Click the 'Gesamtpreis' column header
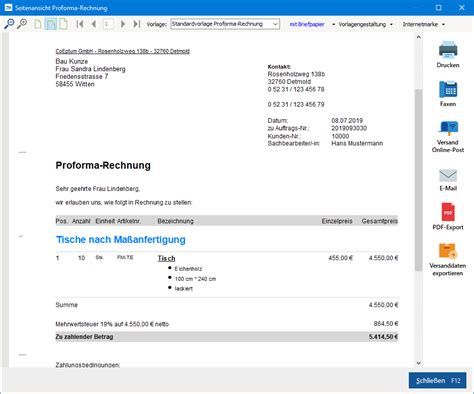474x394 pixels. (x=380, y=221)
